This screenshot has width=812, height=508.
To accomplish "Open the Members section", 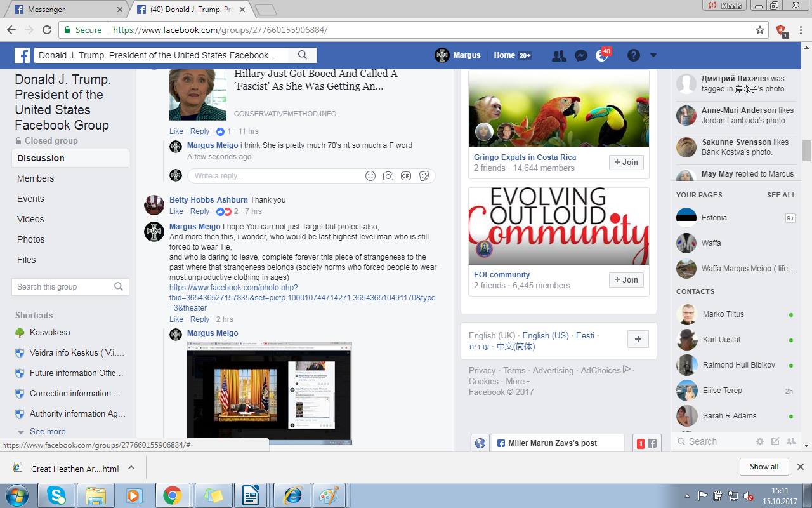I will coord(36,178).
